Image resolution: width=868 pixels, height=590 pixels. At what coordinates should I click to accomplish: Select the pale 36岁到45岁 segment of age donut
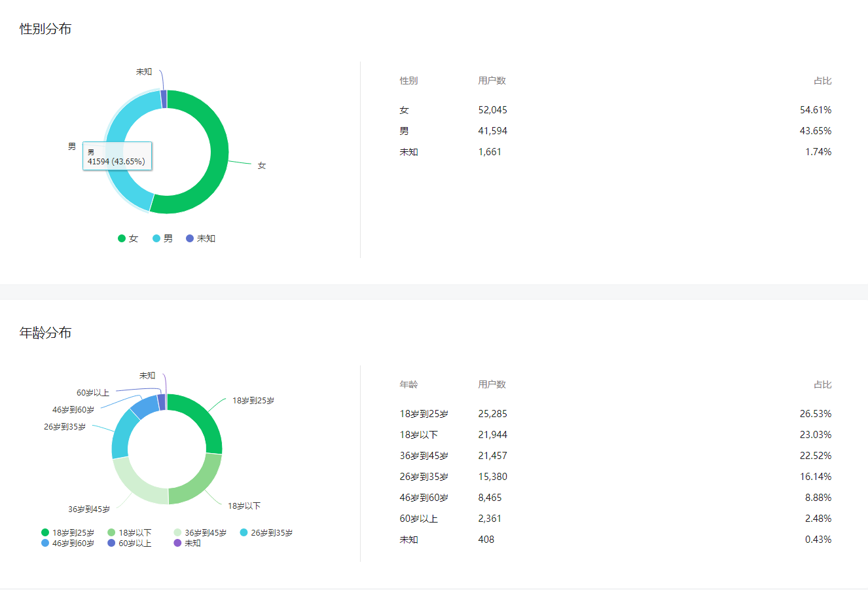tap(136, 485)
